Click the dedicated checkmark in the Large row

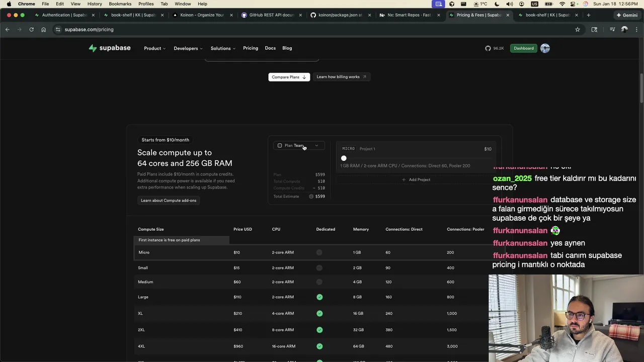319,297
